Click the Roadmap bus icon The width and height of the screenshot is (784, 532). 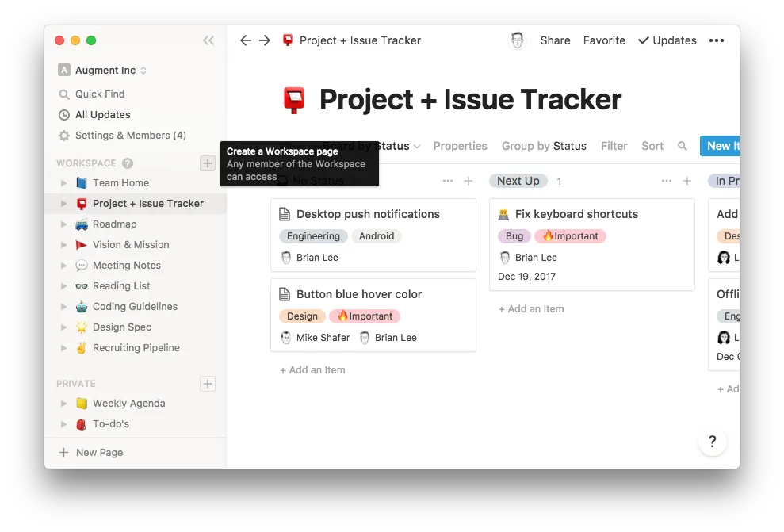(x=82, y=224)
